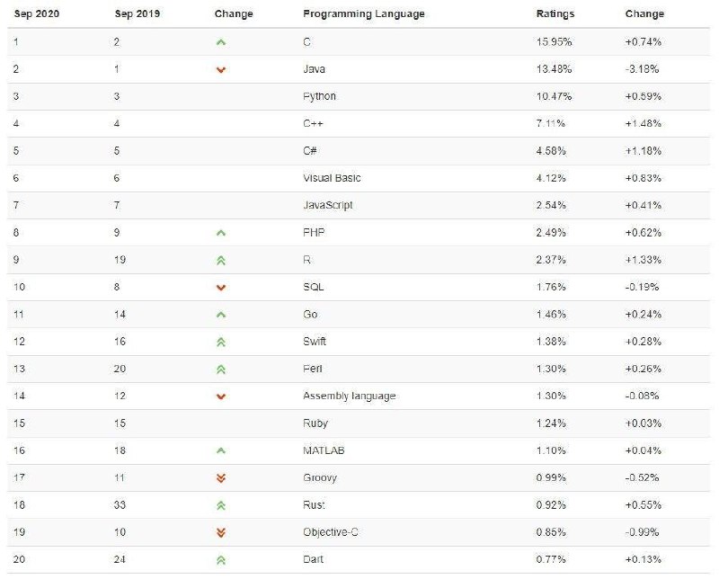Click the double green arrow beside Swift
The image size is (719, 588).
click(x=220, y=343)
